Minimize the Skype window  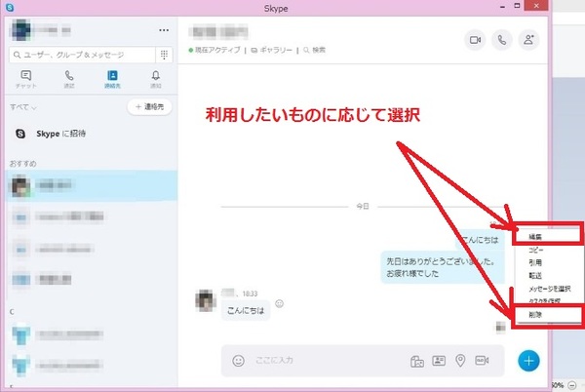pyautogui.click(x=502, y=7)
